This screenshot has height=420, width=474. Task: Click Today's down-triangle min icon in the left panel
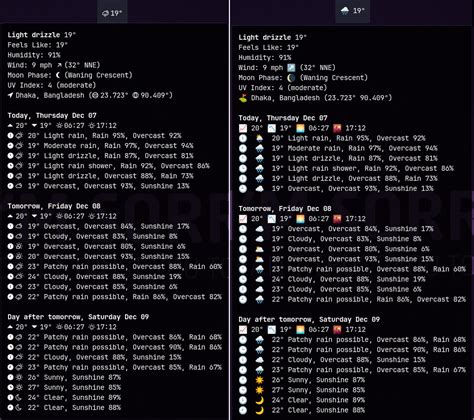[x=34, y=126]
